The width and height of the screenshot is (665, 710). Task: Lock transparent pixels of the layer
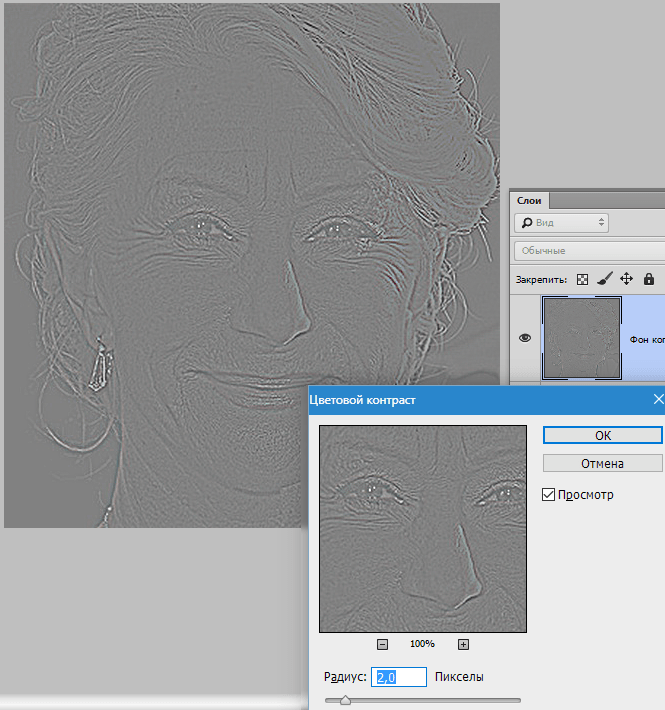point(583,279)
